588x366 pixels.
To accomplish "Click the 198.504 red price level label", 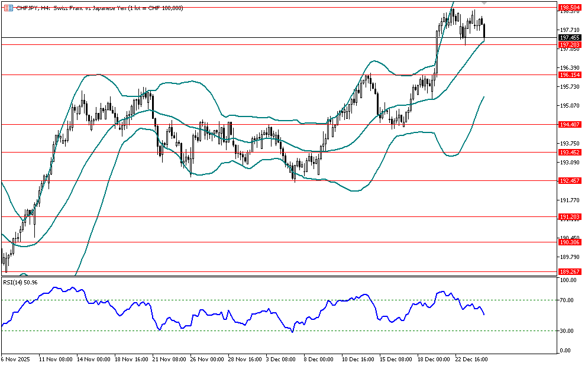I will pos(568,7).
